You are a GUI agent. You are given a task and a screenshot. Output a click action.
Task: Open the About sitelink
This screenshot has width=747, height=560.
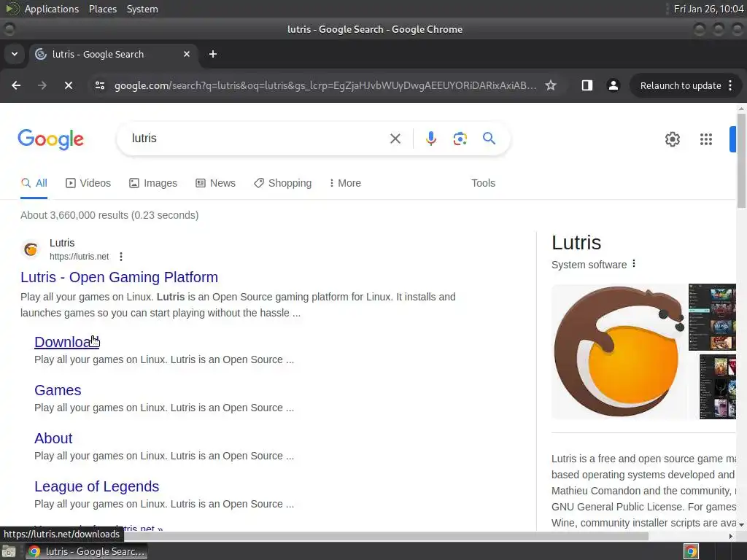click(53, 438)
